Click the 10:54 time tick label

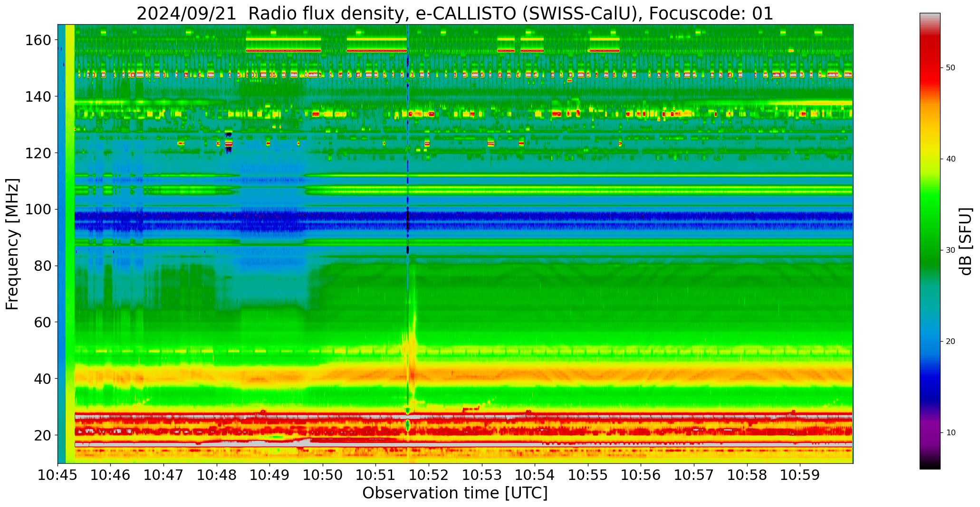click(x=535, y=475)
